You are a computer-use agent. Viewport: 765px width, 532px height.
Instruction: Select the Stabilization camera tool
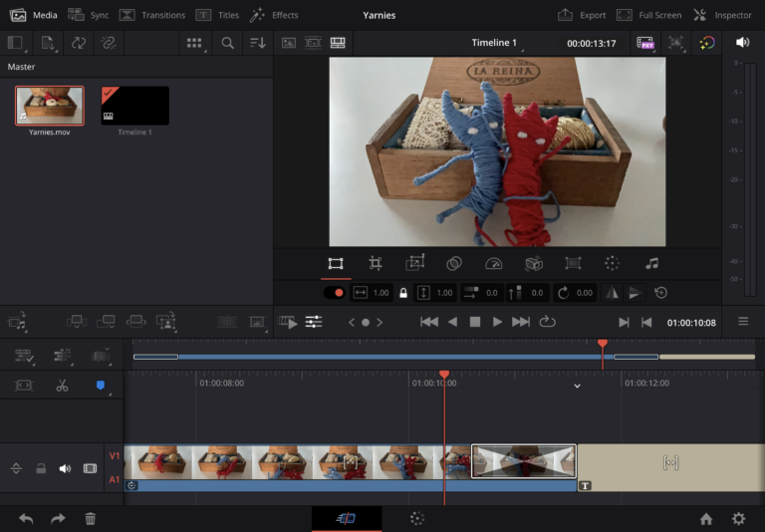point(533,264)
